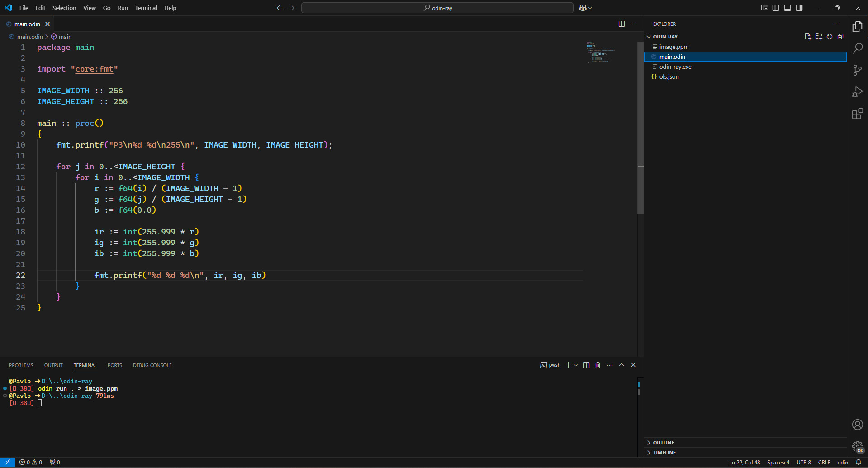Refresh the explorer file tree
Image resolution: width=868 pixels, height=468 pixels.
click(x=830, y=37)
